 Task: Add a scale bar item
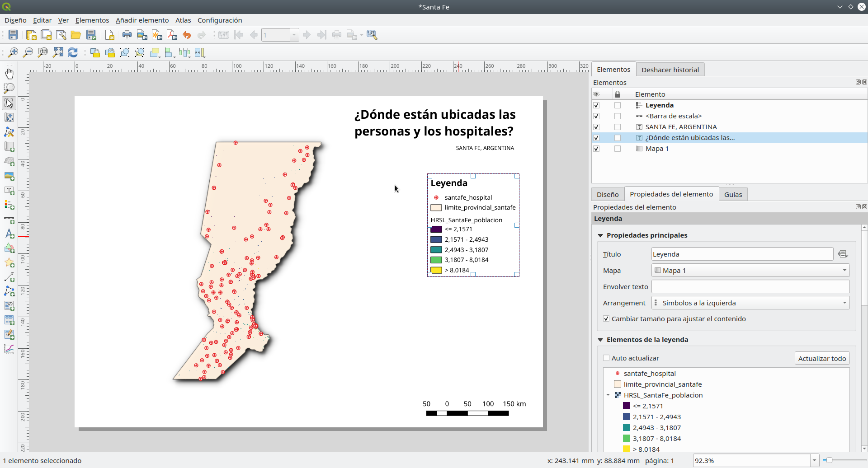(x=9, y=220)
